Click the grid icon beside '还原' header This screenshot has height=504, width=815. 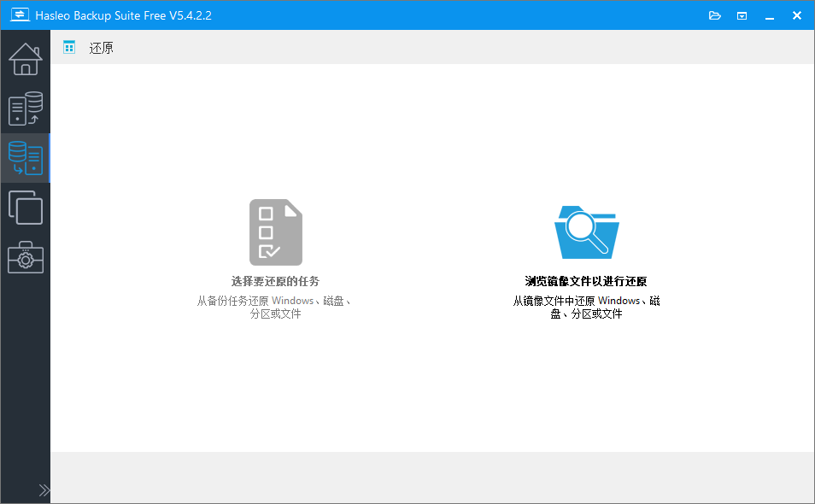[69, 47]
